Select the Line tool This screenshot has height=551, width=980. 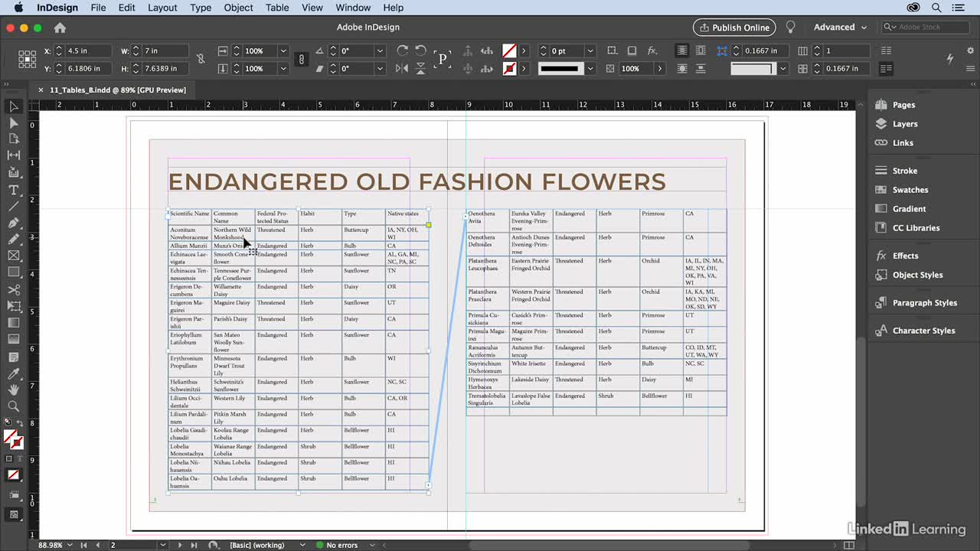coord(13,207)
